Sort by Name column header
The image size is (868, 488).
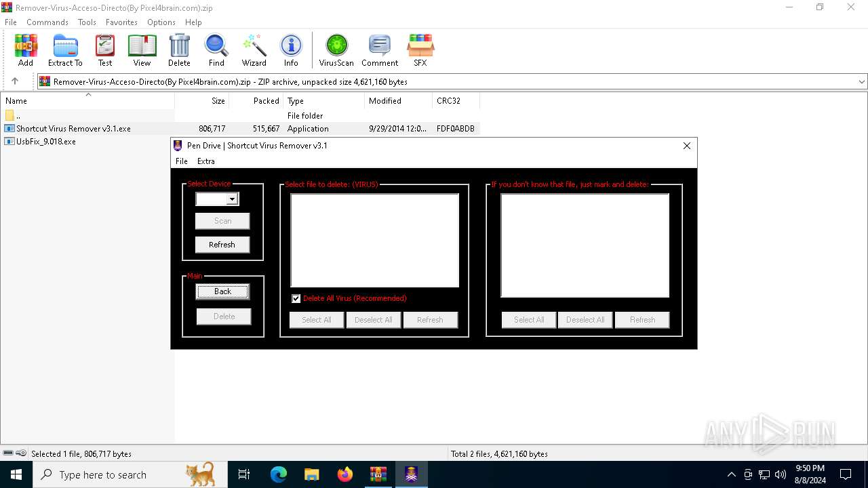88,101
